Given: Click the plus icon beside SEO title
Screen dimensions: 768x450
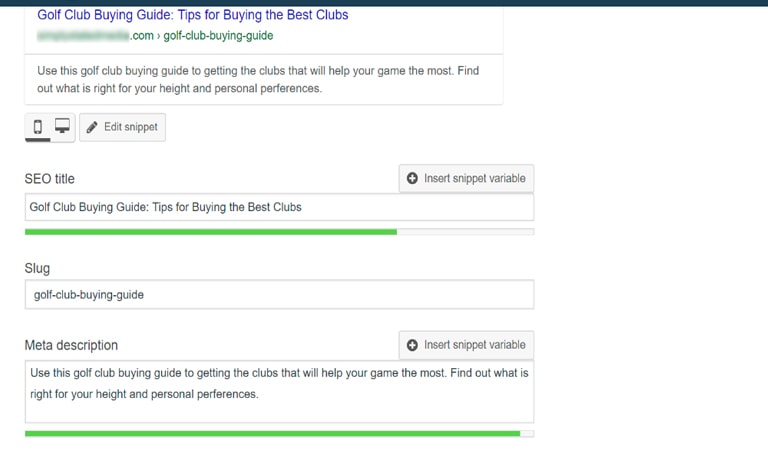Looking at the screenshot, I should pos(412,178).
